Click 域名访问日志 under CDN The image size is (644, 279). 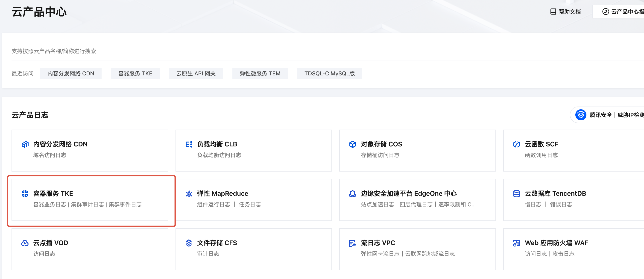point(50,155)
